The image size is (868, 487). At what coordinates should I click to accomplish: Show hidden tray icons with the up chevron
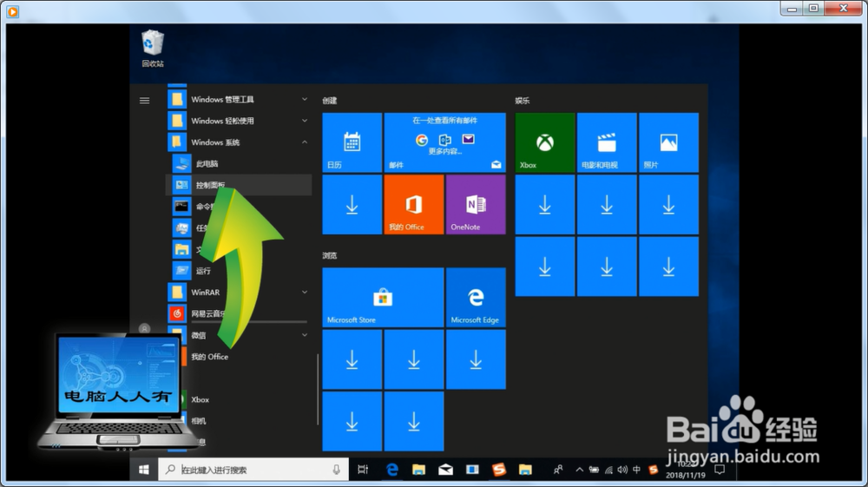[x=579, y=470]
